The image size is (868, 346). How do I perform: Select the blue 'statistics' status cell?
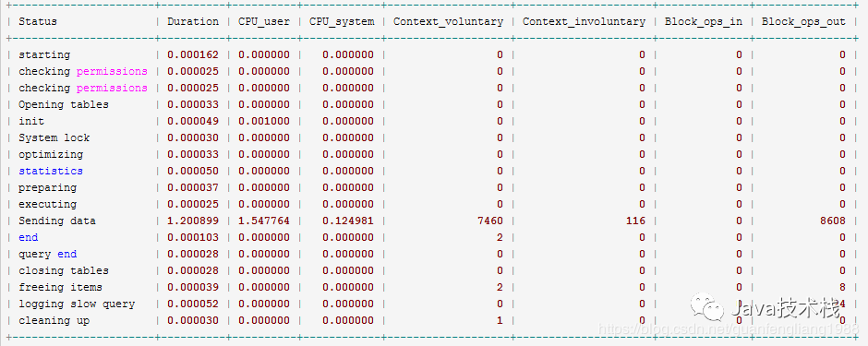pos(51,171)
